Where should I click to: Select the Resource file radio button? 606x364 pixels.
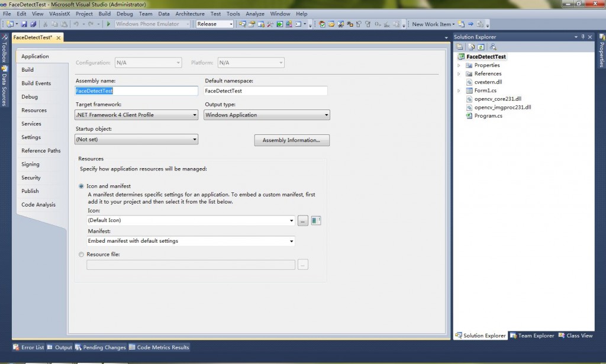coord(81,255)
